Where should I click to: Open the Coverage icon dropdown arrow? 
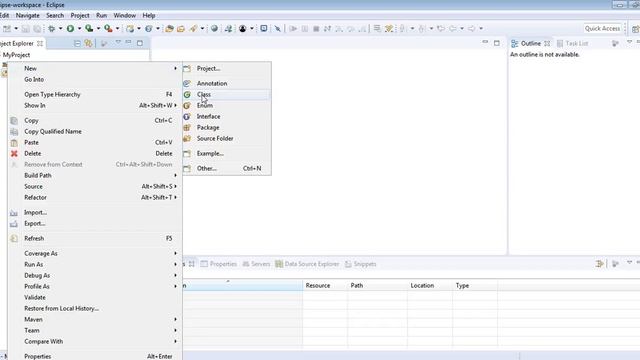(x=98, y=29)
